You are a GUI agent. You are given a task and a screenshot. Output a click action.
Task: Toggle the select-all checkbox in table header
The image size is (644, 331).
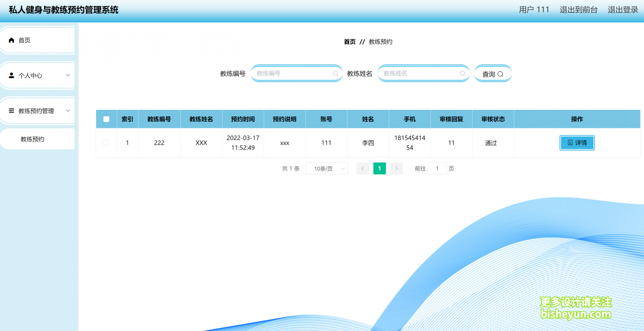[106, 119]
